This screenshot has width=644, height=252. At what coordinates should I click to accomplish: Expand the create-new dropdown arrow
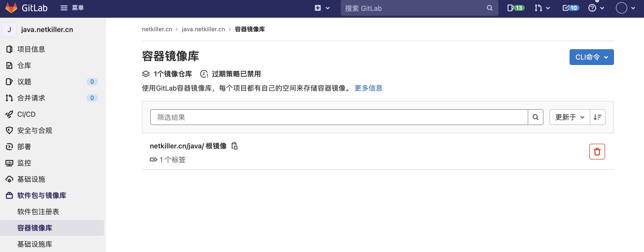coord(328,8)
